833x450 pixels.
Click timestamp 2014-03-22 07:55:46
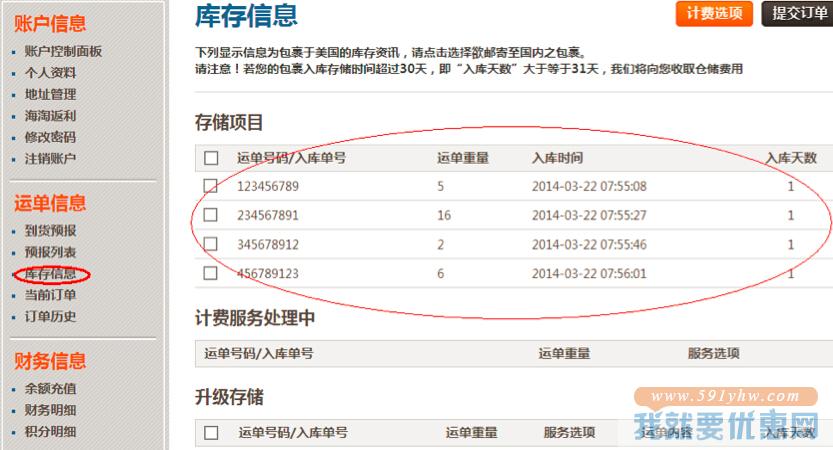[589, 245]
